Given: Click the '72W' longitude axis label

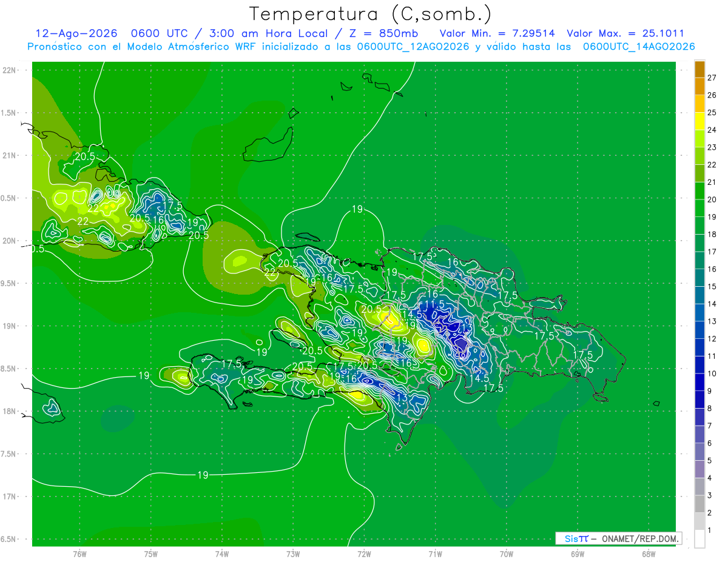Looking at the screenshot, I should click(364, 554).
